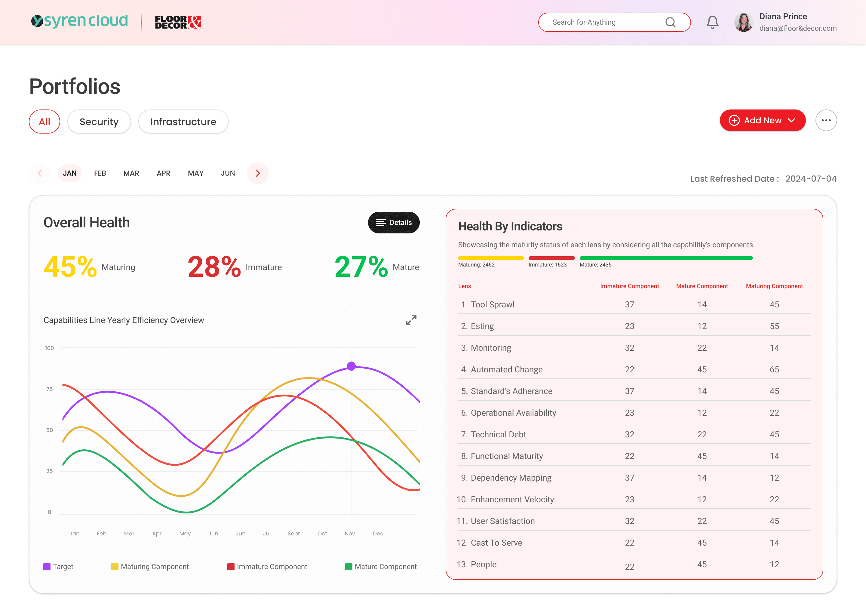Sort by the Maturing Component table header
The width and height of the screenshot is (866, 616).
click(x=774, y=286)
